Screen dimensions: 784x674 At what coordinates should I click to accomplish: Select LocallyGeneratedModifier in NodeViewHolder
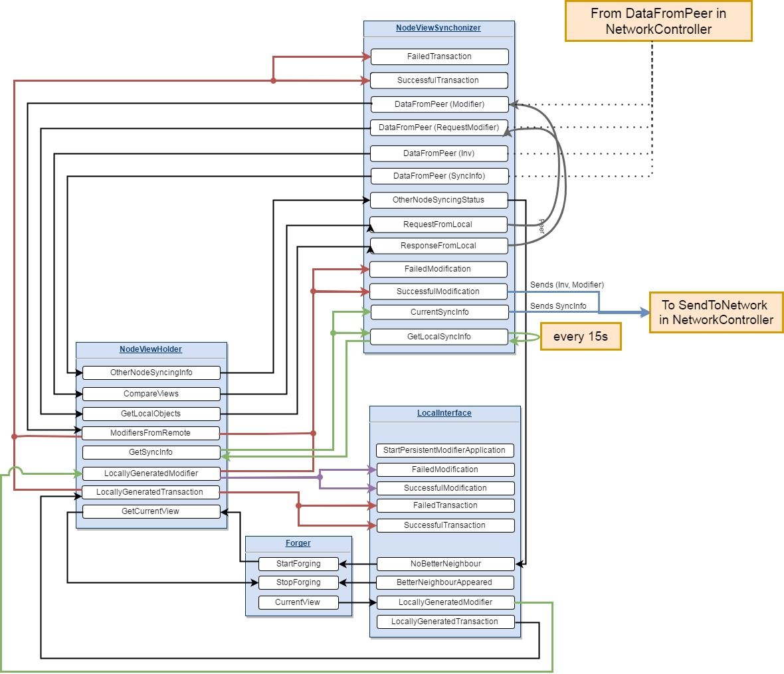pyautogui.click(x=151, y=473)
